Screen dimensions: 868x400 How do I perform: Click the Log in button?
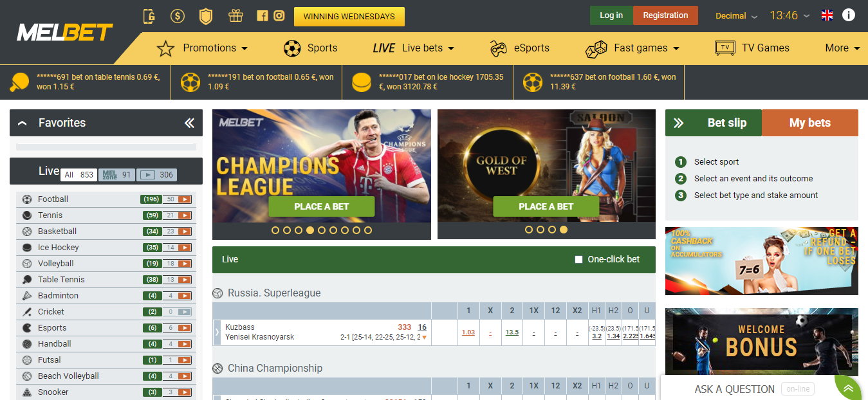pos(611,15)
